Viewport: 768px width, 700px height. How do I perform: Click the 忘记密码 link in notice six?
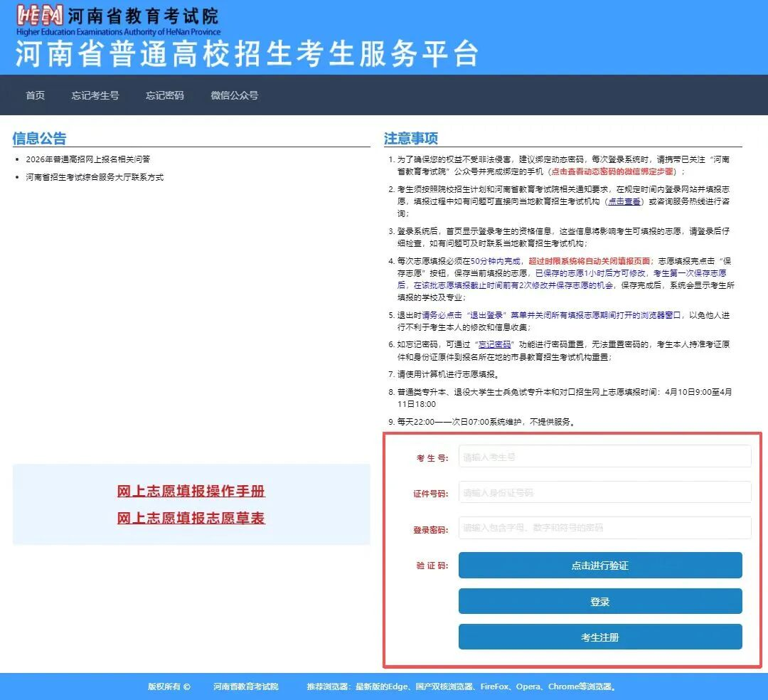[x=496, y=344]
